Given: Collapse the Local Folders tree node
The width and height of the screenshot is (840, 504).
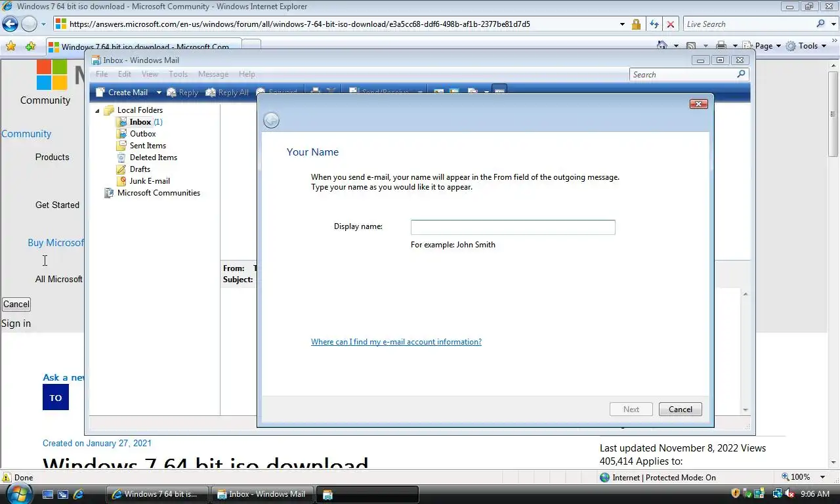Looking at the screenshot, I should (x=98, y=110).
